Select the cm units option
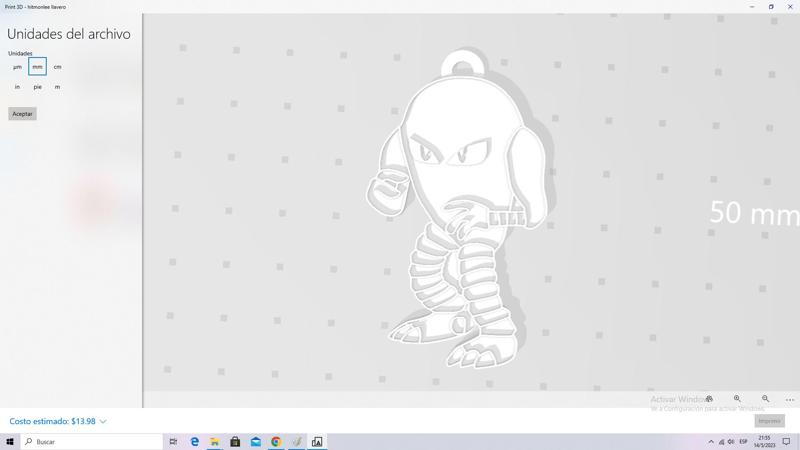 (x=58, y=67)
